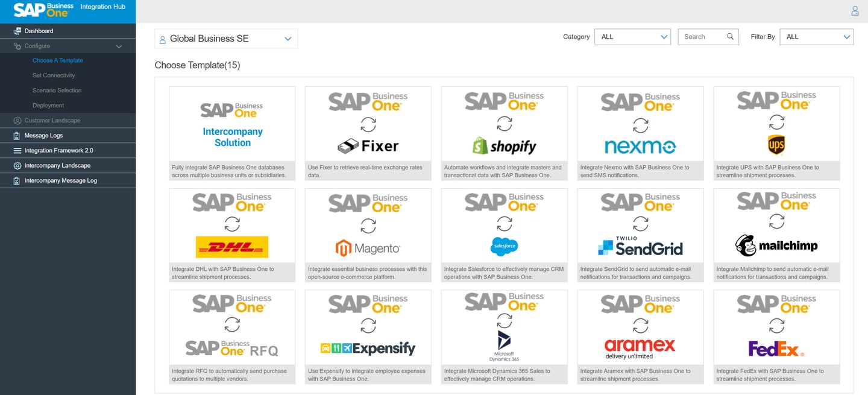Click the Customer Landscape icon
The image size is (868, 395).
17,121
